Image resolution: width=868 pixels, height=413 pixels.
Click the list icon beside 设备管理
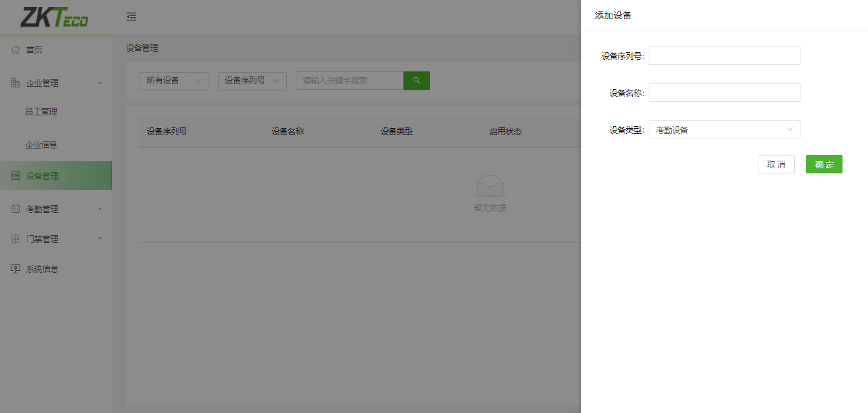coord(16,176)
